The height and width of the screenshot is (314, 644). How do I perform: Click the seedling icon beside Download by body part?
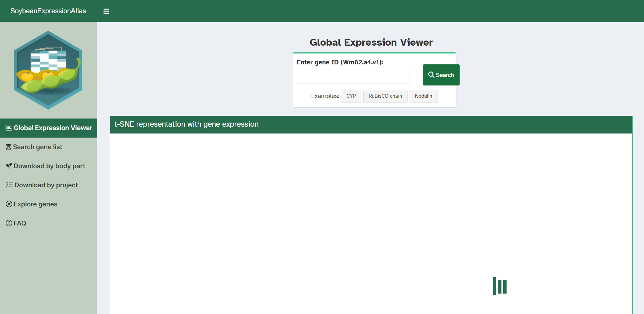[9, 166]
